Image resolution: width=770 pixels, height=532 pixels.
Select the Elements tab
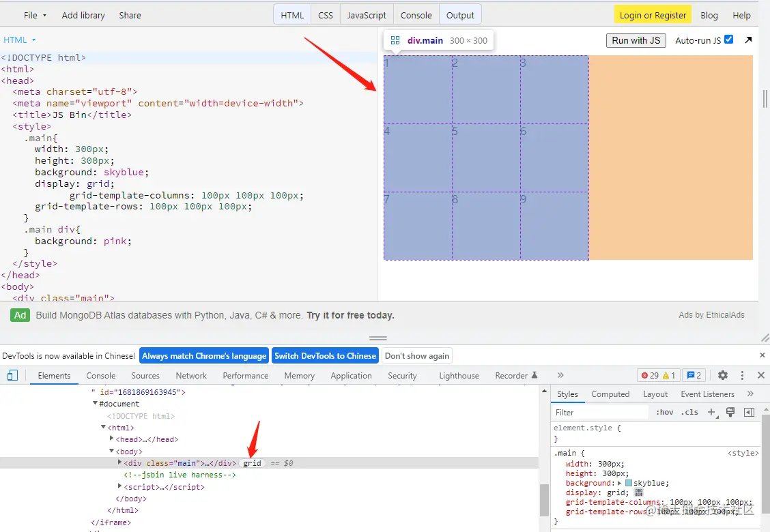coord(54,375)
